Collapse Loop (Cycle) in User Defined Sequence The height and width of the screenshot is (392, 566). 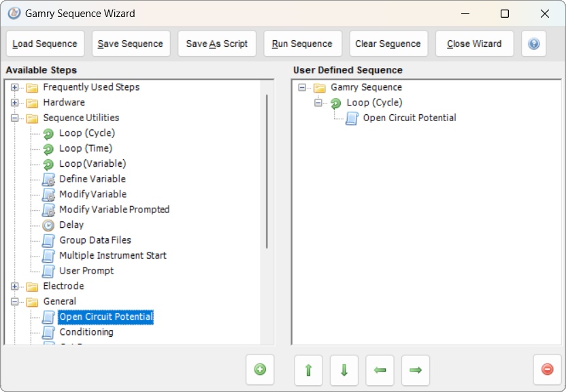[x=318, y=103]
